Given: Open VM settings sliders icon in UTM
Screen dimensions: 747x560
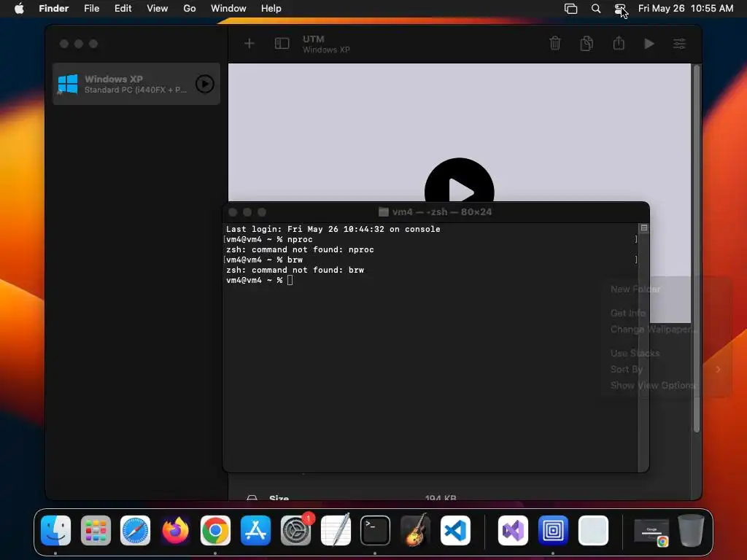Looking at the screenshot, I should 679,44.
